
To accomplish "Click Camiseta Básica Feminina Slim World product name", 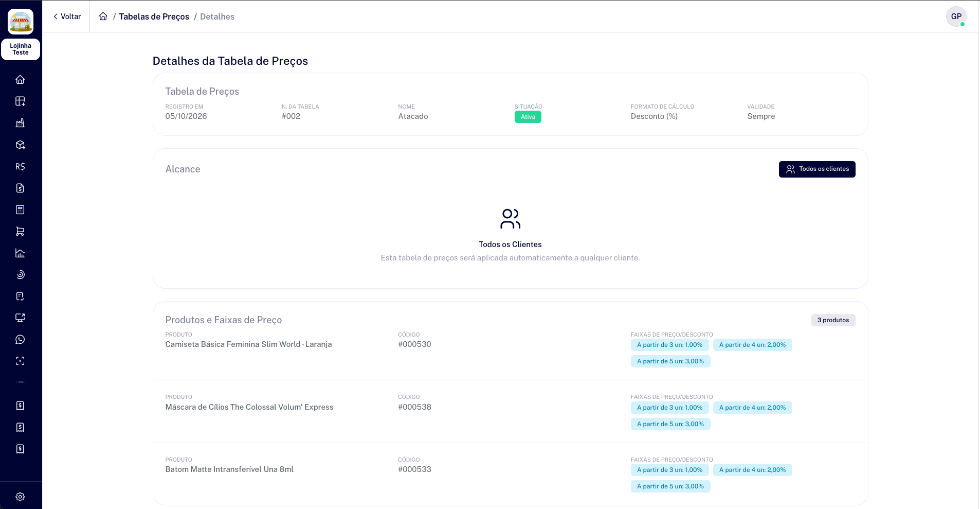I will point(248,344).
